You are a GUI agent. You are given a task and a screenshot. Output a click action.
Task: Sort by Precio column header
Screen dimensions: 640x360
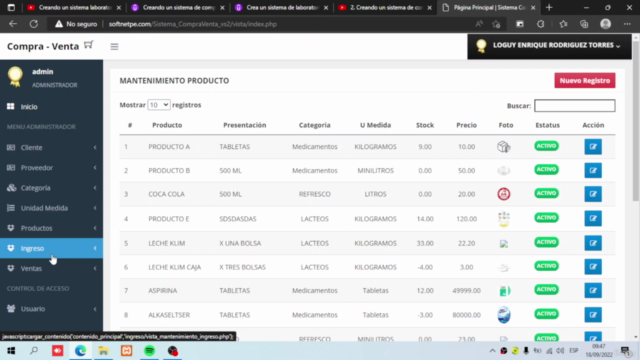466,125
